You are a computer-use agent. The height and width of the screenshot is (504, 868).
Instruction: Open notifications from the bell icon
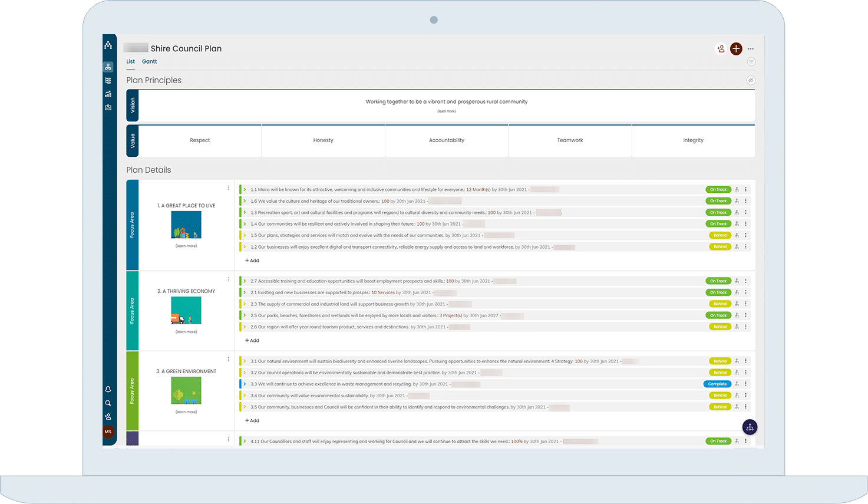[108, 389]
